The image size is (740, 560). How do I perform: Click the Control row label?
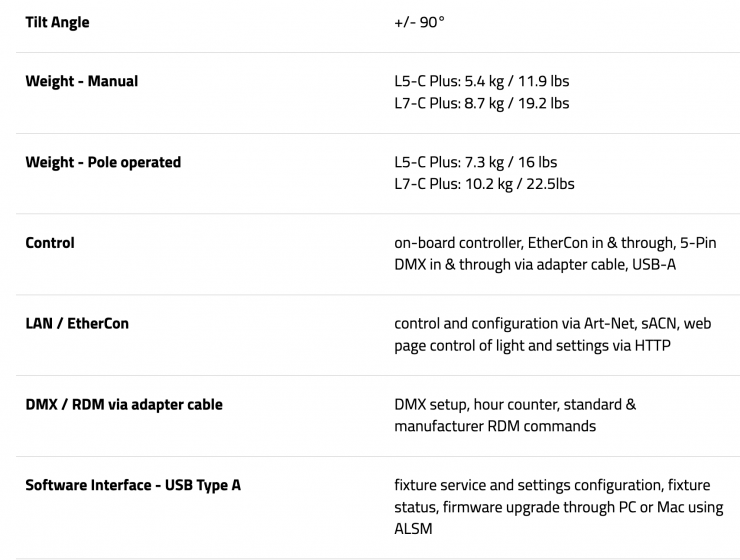(x=50, y=242)
